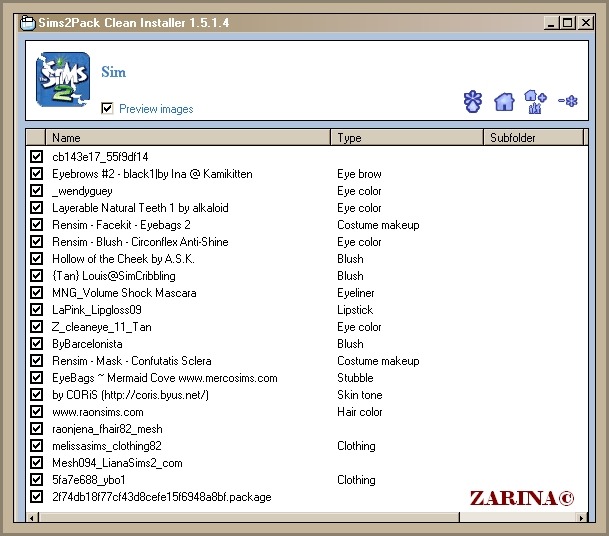The width and height of the screenshot is (609, 536).
Task: Uncheck the Eyebrows #2 black1 checkbox
Action: (37, 174)
